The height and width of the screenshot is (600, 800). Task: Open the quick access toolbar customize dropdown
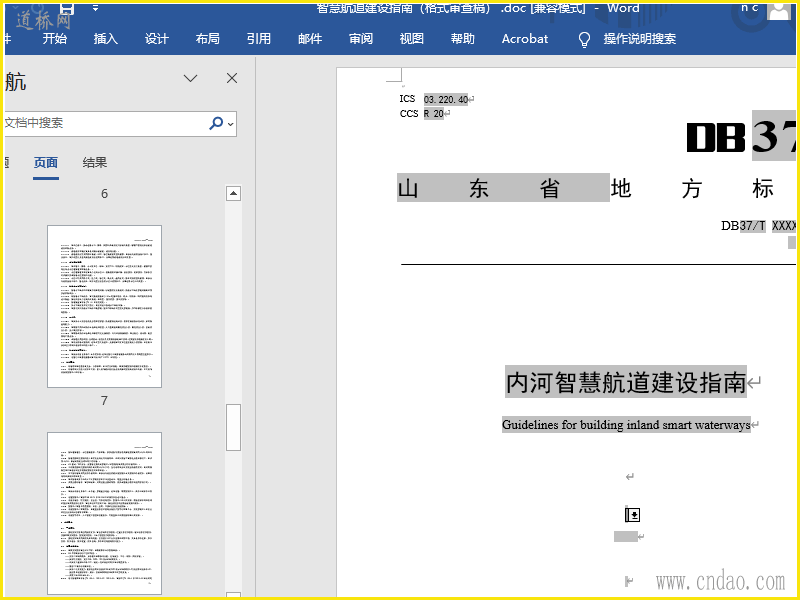(95, 8)
